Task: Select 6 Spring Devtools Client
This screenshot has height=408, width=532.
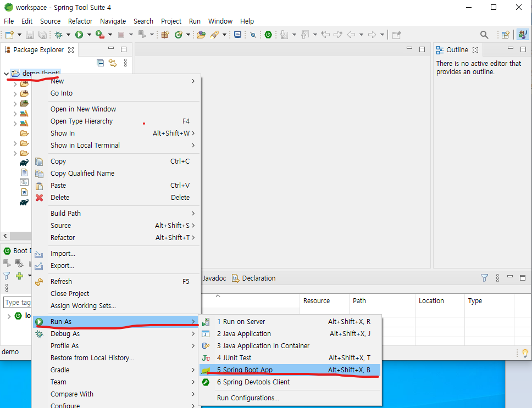Action: pyautogui.click(x=290, y=382)
